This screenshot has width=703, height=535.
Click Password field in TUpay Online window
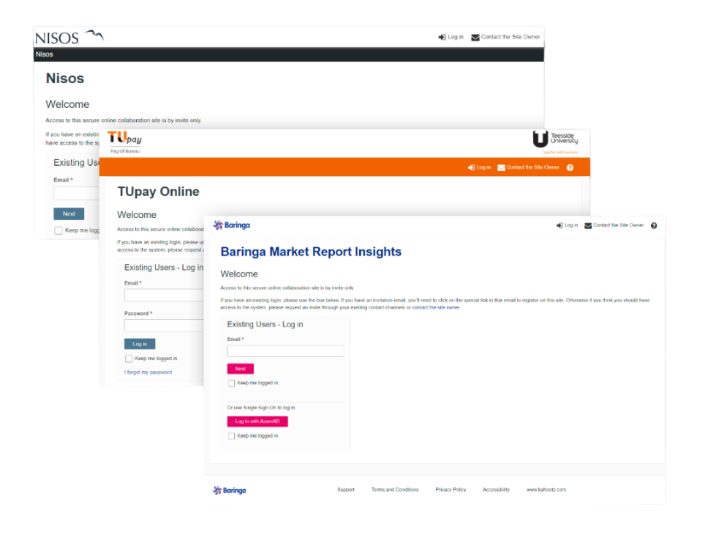coord(164,325)
